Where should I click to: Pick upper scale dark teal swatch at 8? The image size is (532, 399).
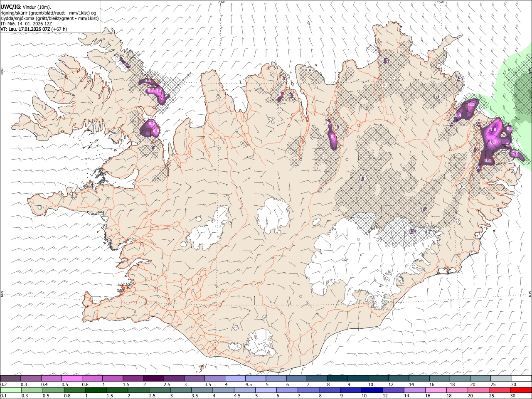(337, 378)
